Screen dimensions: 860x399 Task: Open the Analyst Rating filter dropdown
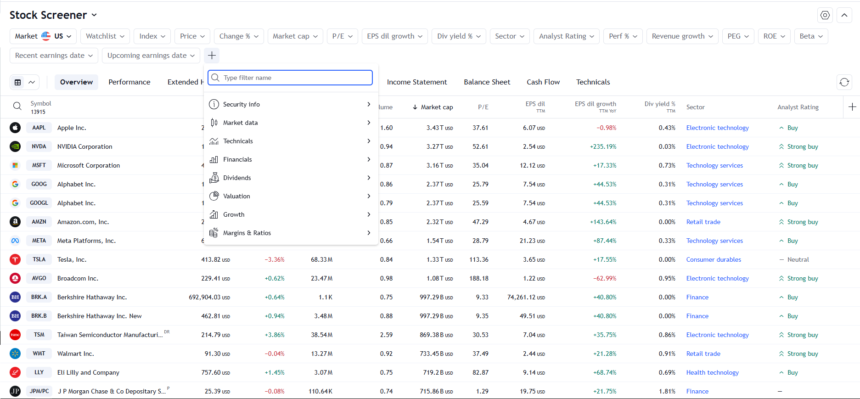click(567, 36)
